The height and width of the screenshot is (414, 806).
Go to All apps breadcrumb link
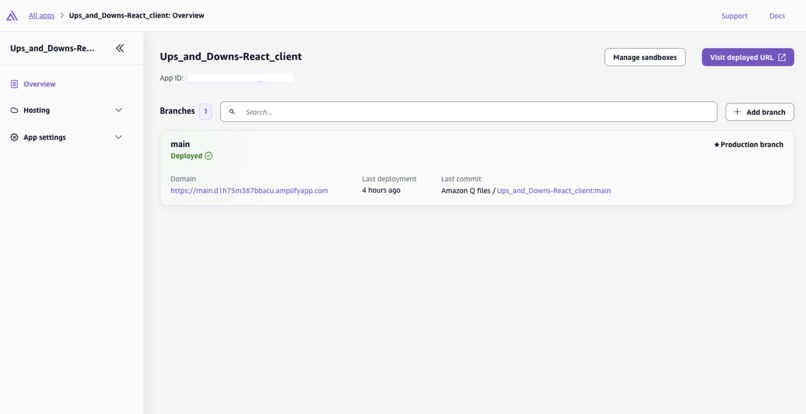pos(42,15)
